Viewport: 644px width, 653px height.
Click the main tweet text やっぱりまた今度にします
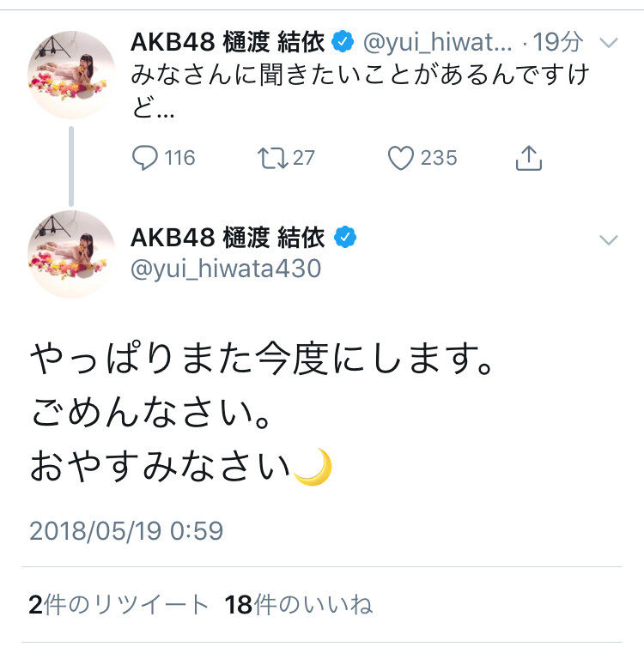click(261, 359)
